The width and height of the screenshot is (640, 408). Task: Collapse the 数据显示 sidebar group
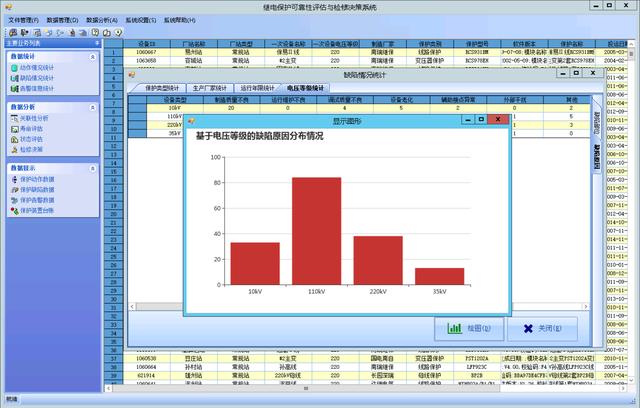93,168
